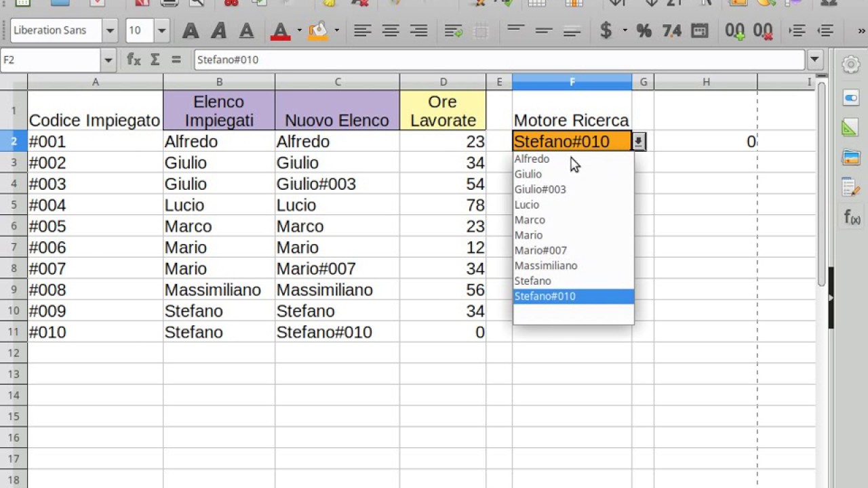Viewport: 868px width, 488px height.
Task: Choose Lucio in the validity list
Action: 574,205
